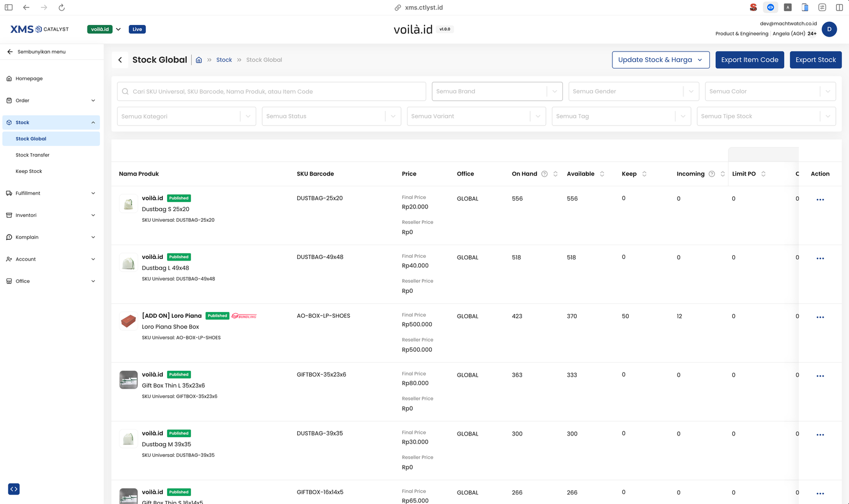Sort by the Limit PO column arrows
This screenshot has width=849, height=504.
tap(764, 174)
